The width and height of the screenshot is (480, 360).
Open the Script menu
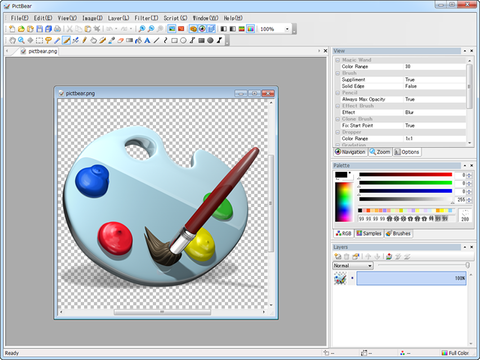[175, 18]
